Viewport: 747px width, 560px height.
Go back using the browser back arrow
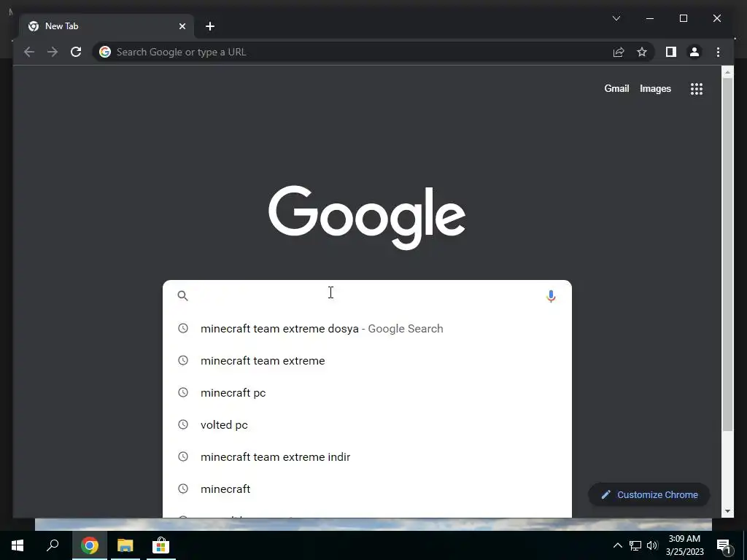[x=29, y=52]
